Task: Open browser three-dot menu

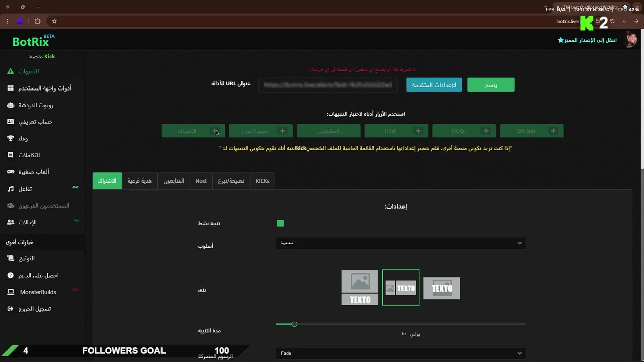Action: 7,21
